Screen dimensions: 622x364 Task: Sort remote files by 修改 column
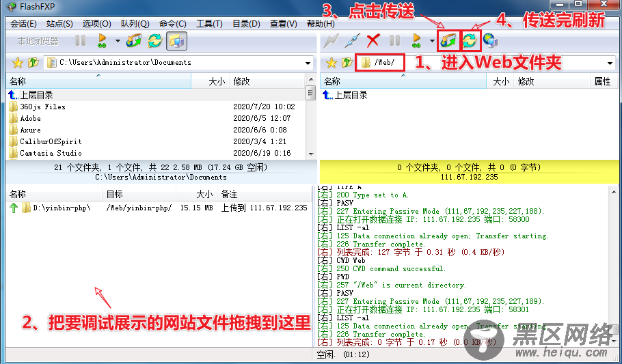[552, 81]
